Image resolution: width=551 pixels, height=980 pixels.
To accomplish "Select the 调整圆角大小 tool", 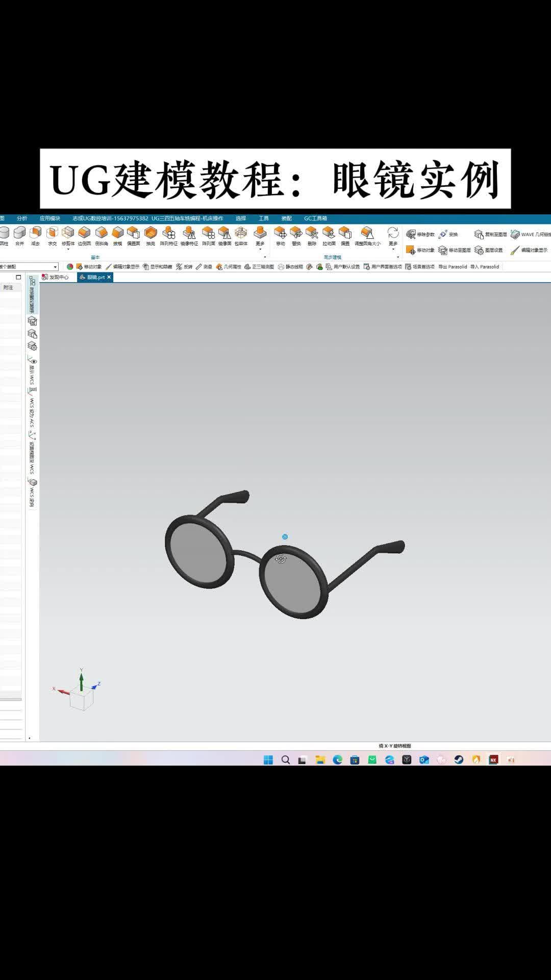I will 367,236.
